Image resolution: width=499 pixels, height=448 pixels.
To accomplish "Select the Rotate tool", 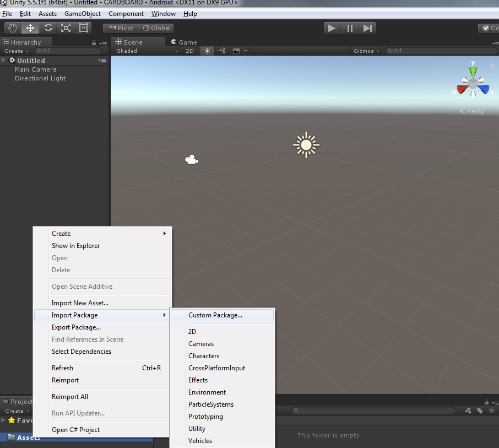I will coord(48,28).
